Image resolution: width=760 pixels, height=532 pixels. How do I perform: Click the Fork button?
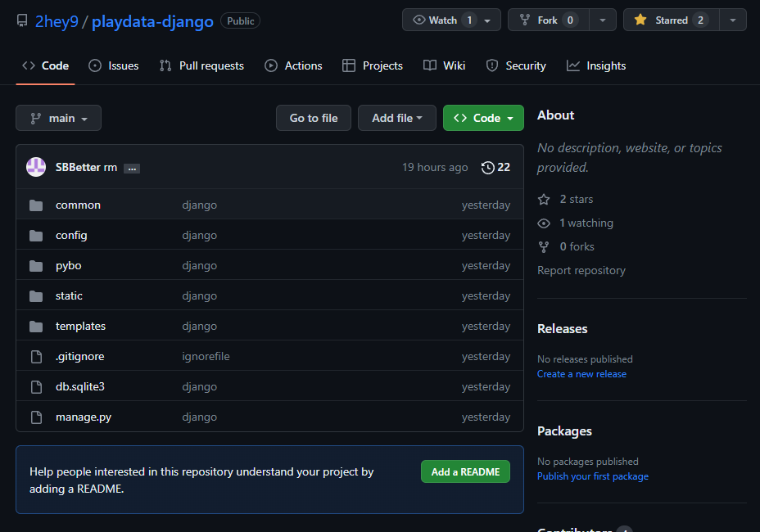[x=549, y=20]
